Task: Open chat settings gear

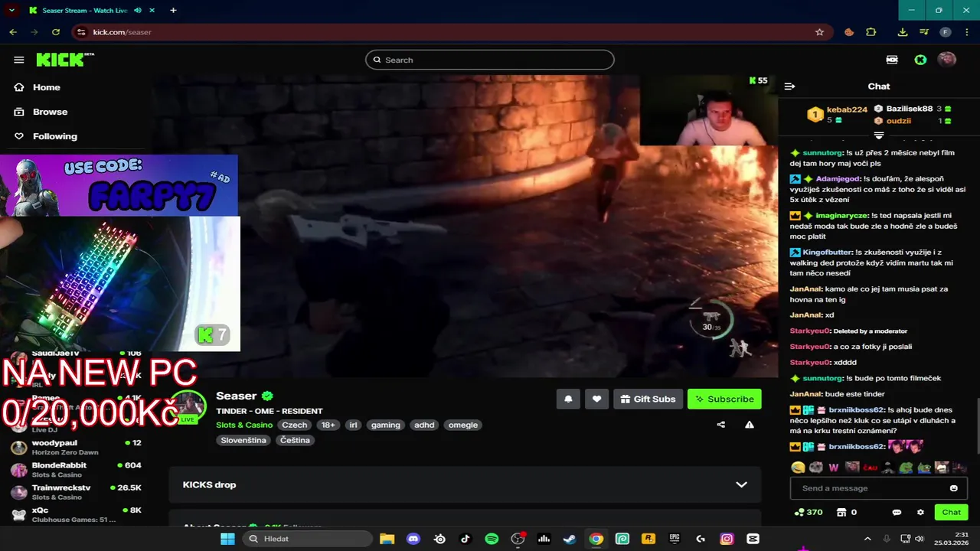Action: (x=920, y=512)
